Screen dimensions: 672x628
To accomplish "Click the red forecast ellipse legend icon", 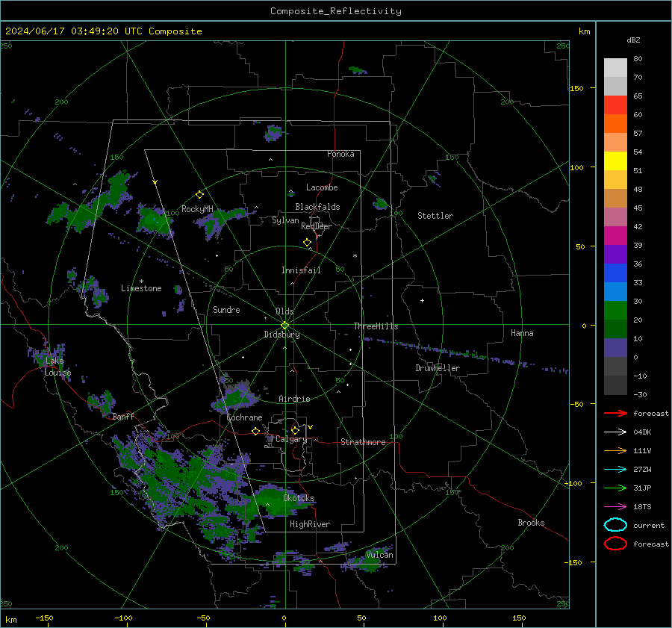I will click(x=615, y=544).
